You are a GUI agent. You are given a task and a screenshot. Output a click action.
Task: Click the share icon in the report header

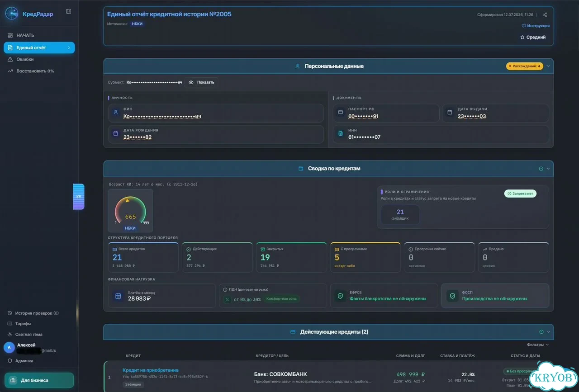(x=545, y=14)
